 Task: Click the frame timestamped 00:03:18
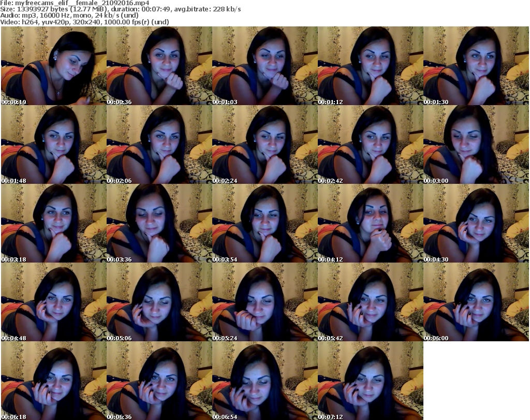[x=54, y=223]
